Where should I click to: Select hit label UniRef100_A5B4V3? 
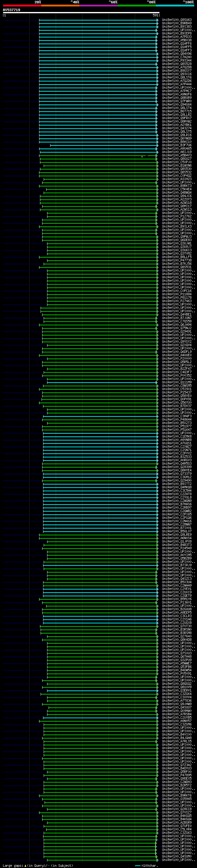tap(177, 155)
